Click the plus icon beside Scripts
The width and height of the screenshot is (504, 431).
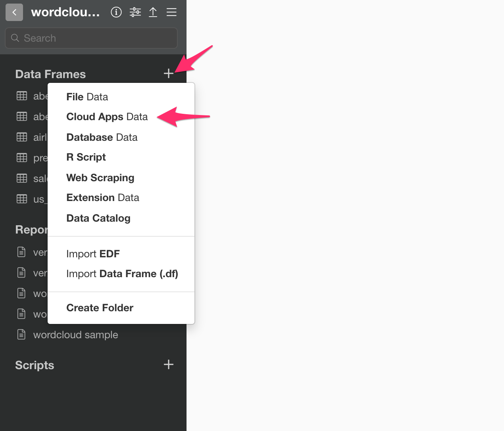click(169, 364)
